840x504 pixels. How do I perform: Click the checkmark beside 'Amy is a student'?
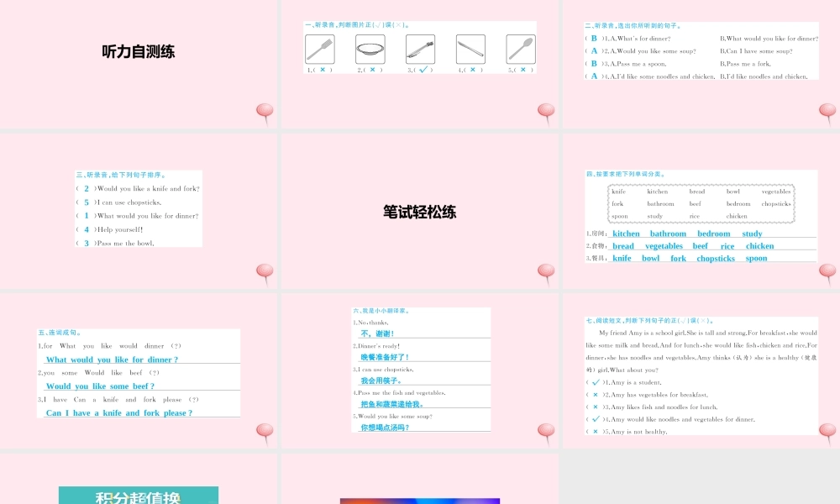596,382
